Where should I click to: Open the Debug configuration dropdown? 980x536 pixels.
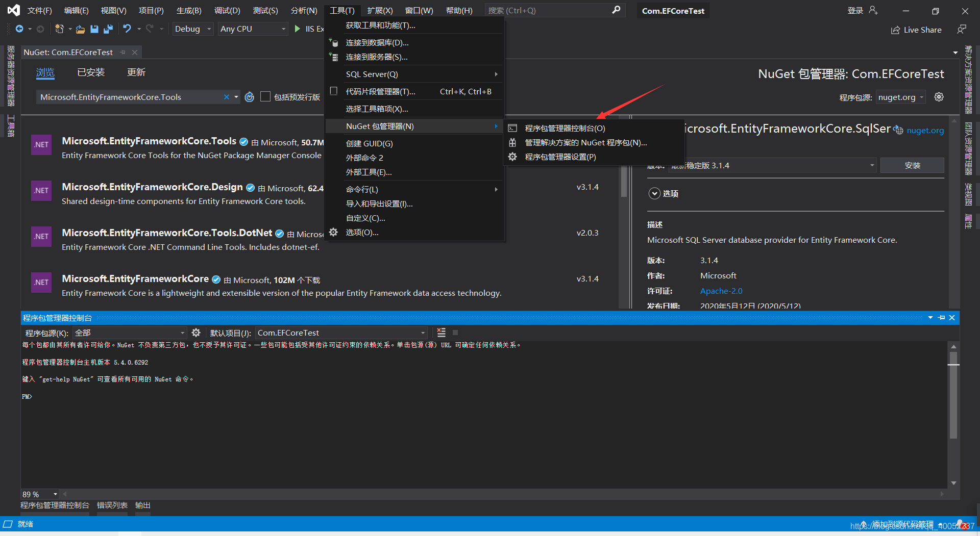click(x=193, y=29)
